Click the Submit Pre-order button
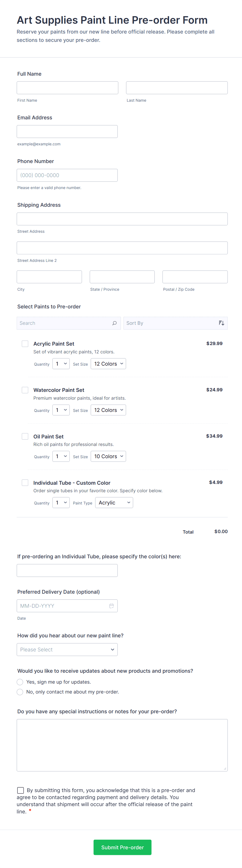242x868 pixels. [122, 847]
